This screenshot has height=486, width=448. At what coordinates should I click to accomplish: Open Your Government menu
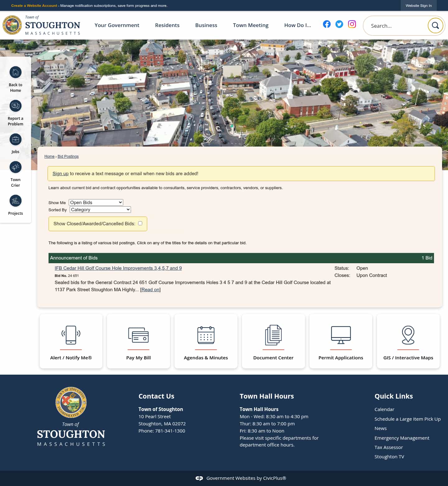(x=117, y=25)
